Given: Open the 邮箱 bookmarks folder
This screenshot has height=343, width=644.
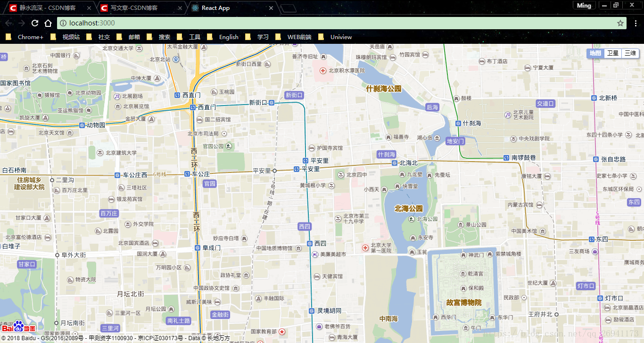Looking at the screenshot, I should pos(128,37).
